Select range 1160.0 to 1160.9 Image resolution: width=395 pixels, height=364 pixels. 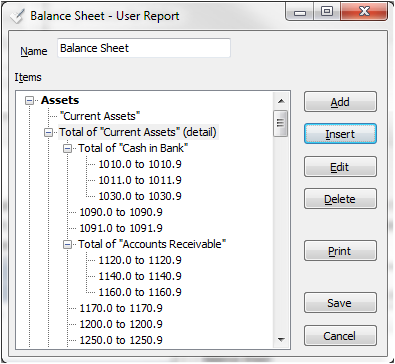(140, 292)
